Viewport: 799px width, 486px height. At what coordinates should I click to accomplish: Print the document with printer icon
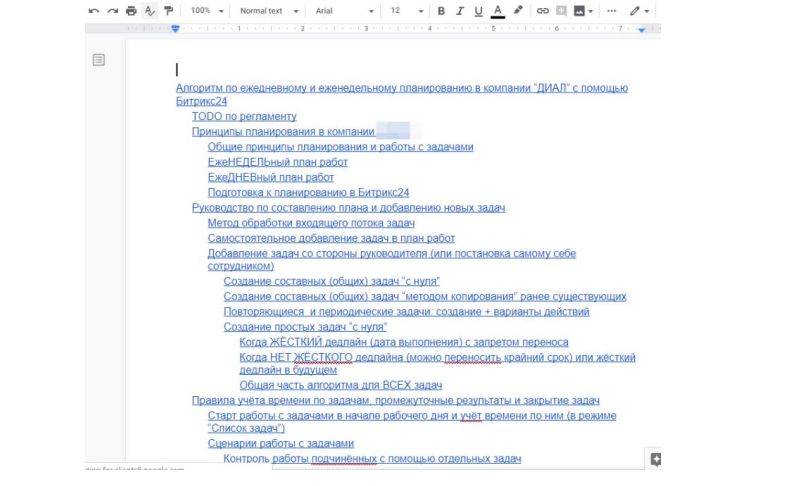point(131,11)
